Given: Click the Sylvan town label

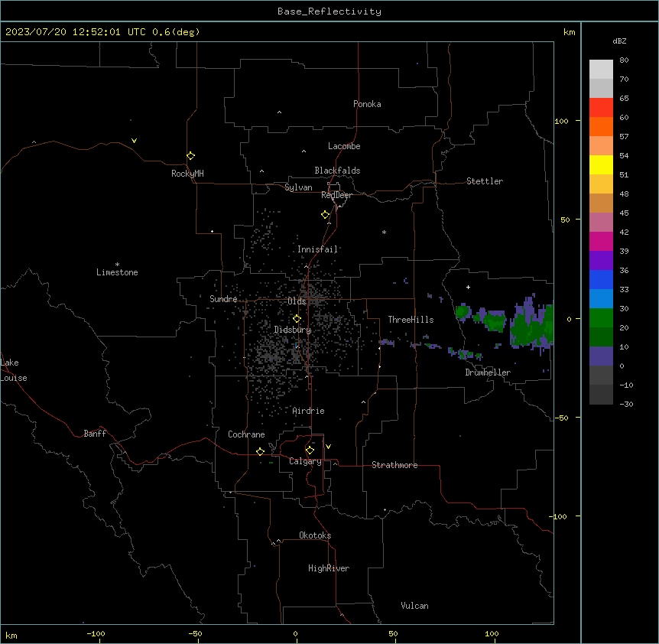Looking at the screenshot, I should 298,187.
